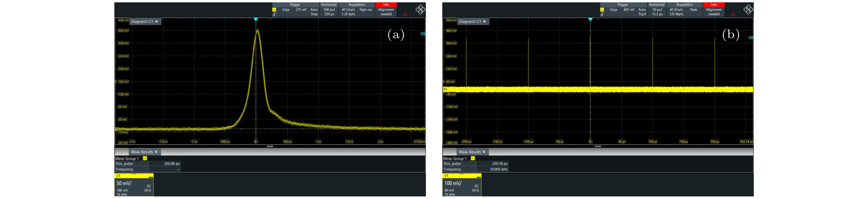
Task: Click the rising edge trigger slope icon in panel (a)
Action: coord(274,14)
